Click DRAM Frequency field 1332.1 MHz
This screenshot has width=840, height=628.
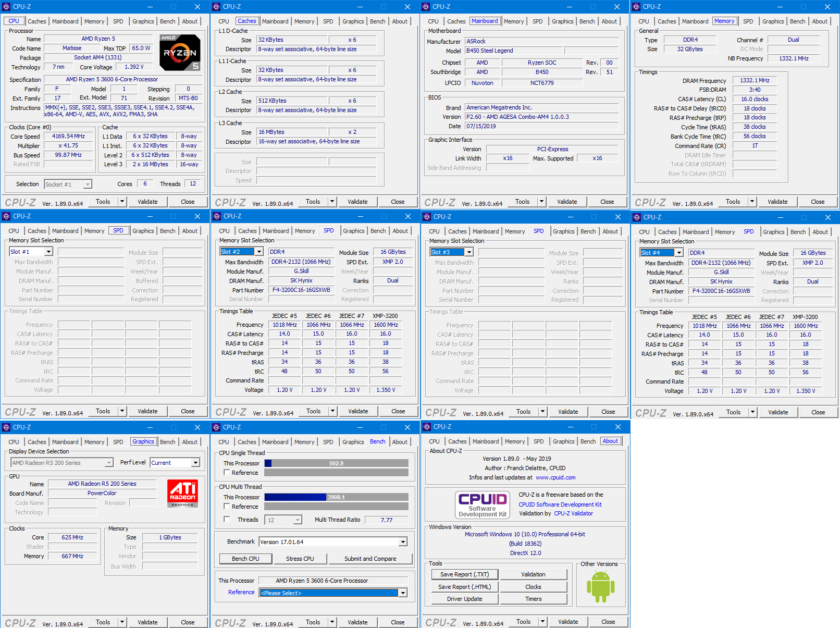755,80
